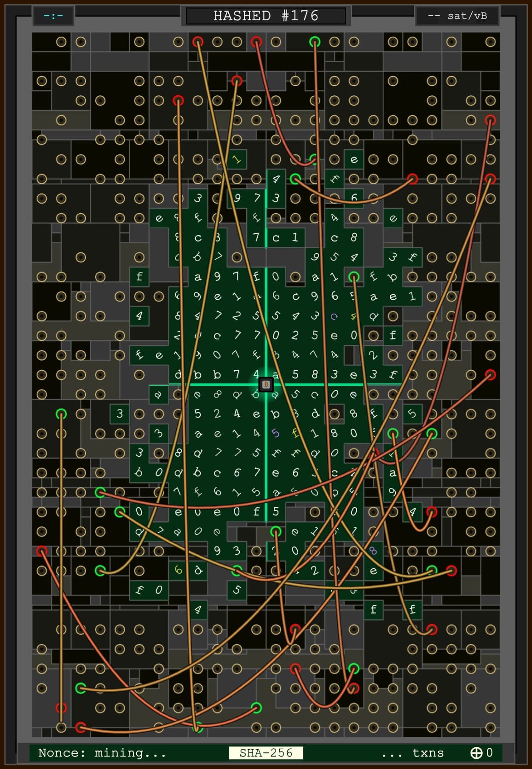Click the central Bitcoin block icon
The image size is (532, 769).
point(266,384)
